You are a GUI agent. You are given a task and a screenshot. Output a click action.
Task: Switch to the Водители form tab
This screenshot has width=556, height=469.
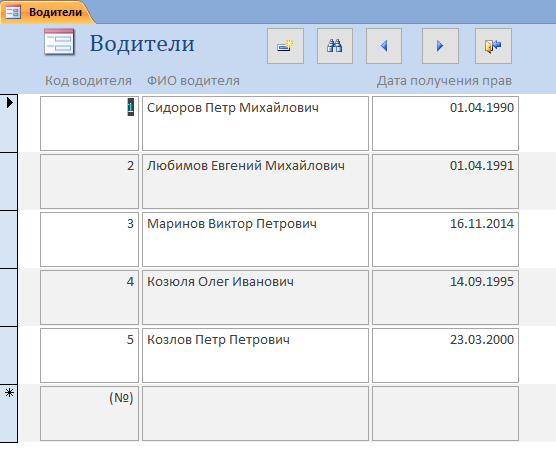point(48,12)
